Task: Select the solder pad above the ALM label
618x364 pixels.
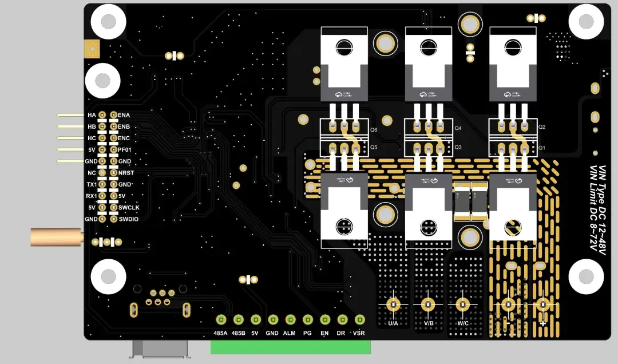Action: click(291, 319)
